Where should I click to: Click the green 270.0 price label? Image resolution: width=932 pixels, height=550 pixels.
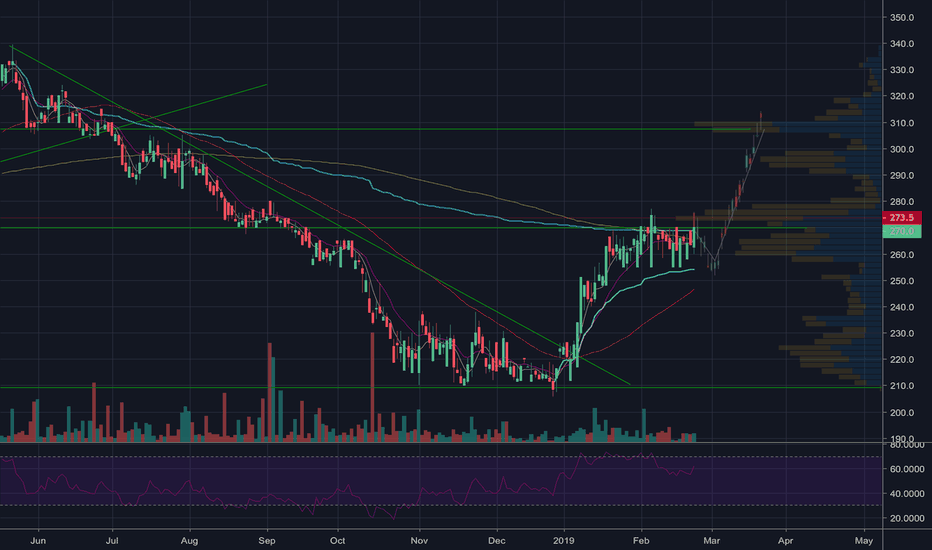coord(902,231)
